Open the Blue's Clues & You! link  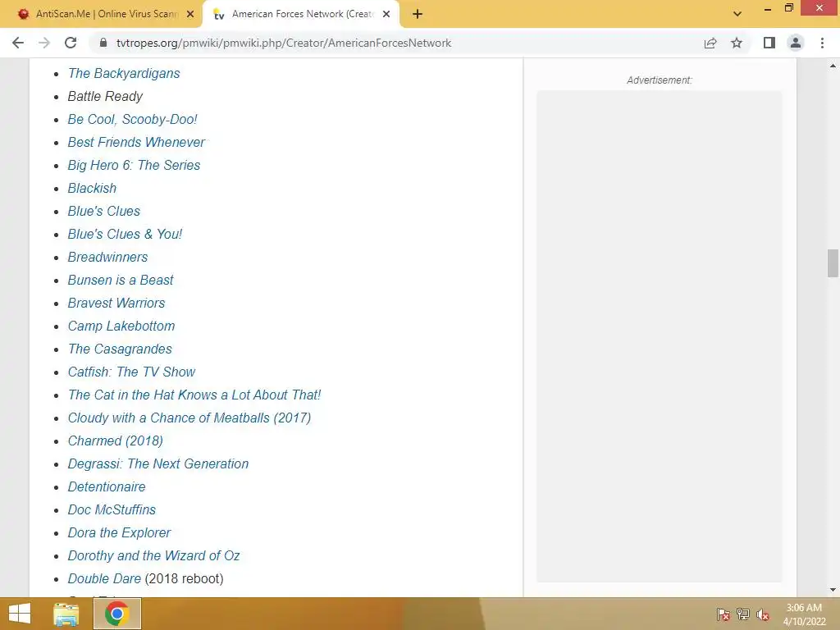[x=125, y=234]
